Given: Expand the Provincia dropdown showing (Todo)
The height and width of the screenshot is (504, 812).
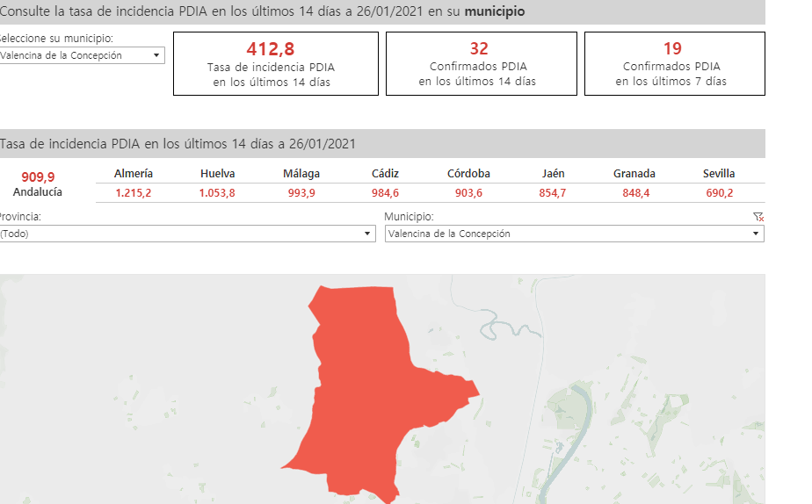Looking at the screenshot, I should coord(187,234).
